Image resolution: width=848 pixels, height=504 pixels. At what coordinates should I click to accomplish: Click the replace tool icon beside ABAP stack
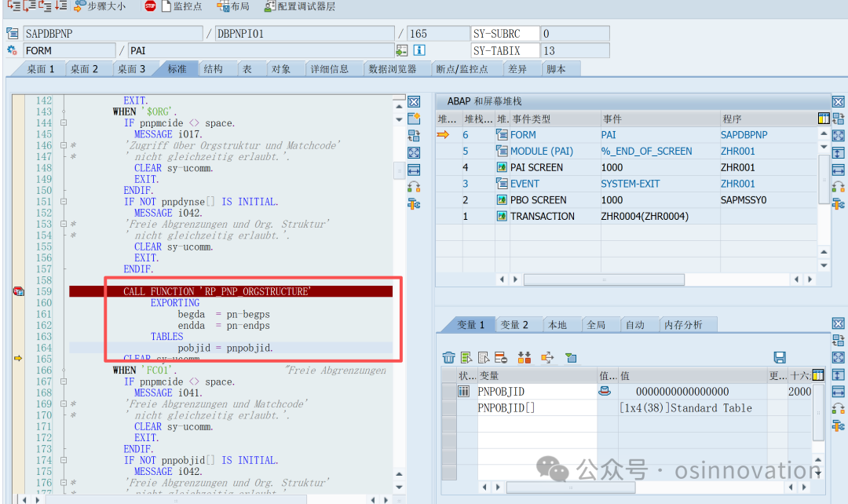pos(839,119)
